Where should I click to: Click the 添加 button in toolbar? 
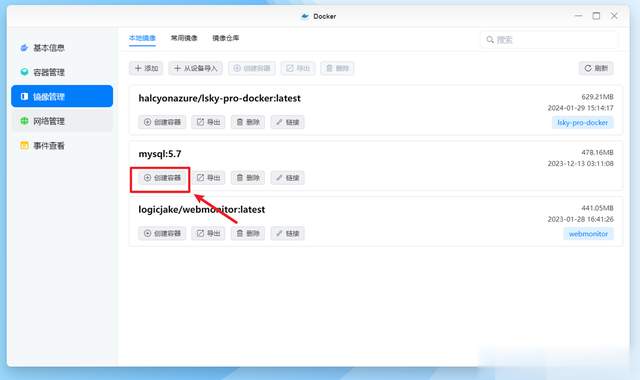click(146, 68)
